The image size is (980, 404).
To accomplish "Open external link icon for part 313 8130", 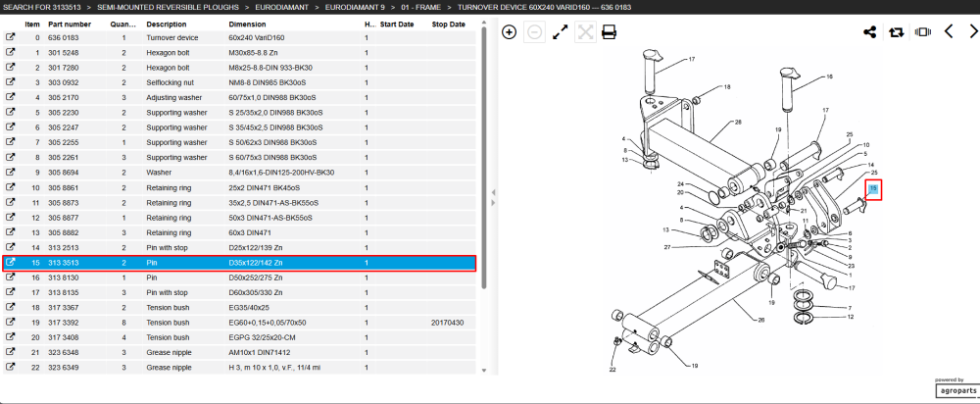I will point(11,278).
